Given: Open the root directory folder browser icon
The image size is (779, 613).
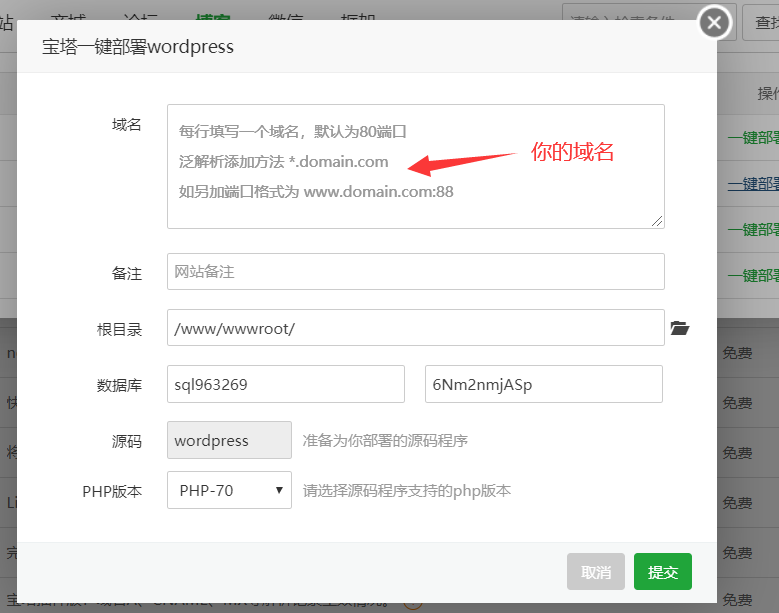Looking at the screenshot, I should [x=680, y=328].
